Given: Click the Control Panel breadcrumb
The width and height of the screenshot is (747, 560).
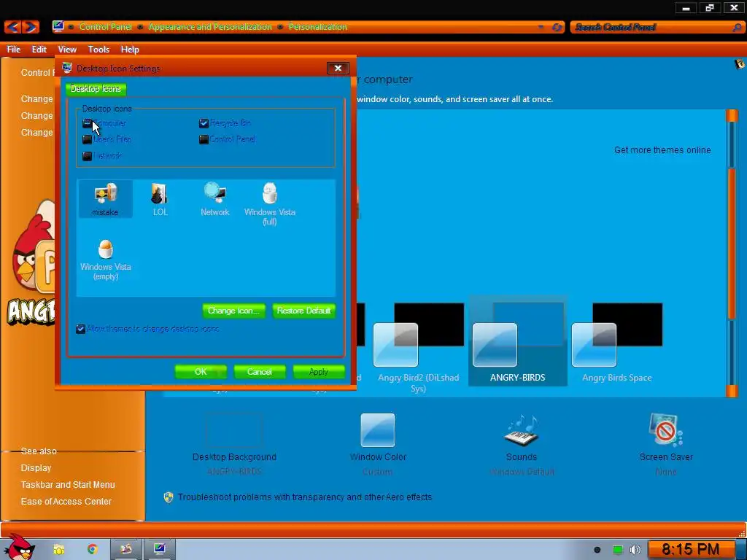Looking at the screenshot, I should (x=105, y=27).
